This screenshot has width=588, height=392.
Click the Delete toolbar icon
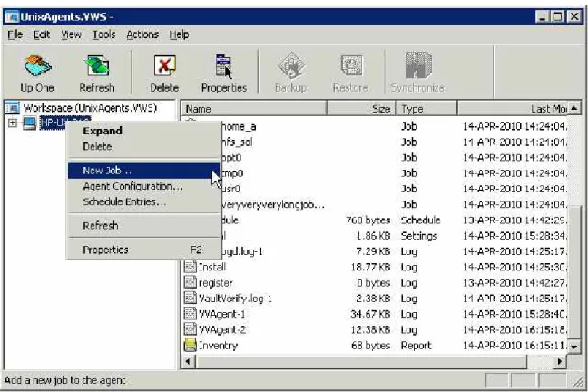tap(164, 65)
